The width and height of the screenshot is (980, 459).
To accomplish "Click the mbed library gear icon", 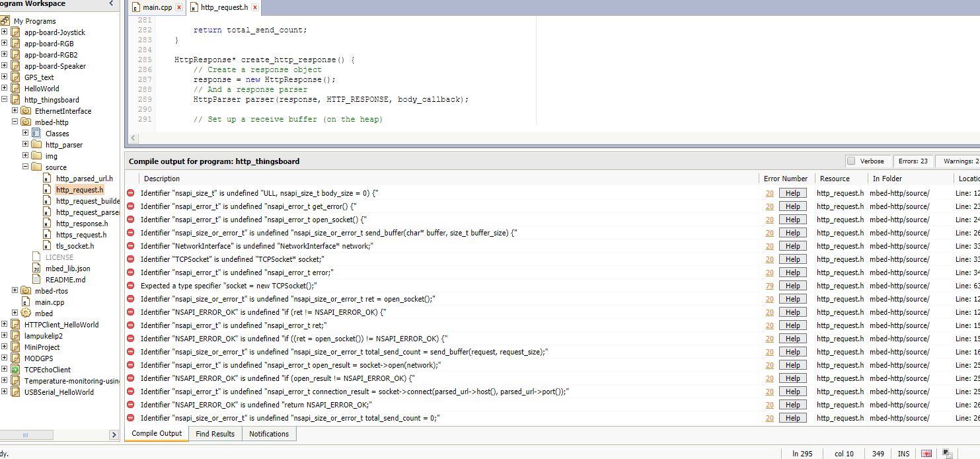I will tap(26, 313).
